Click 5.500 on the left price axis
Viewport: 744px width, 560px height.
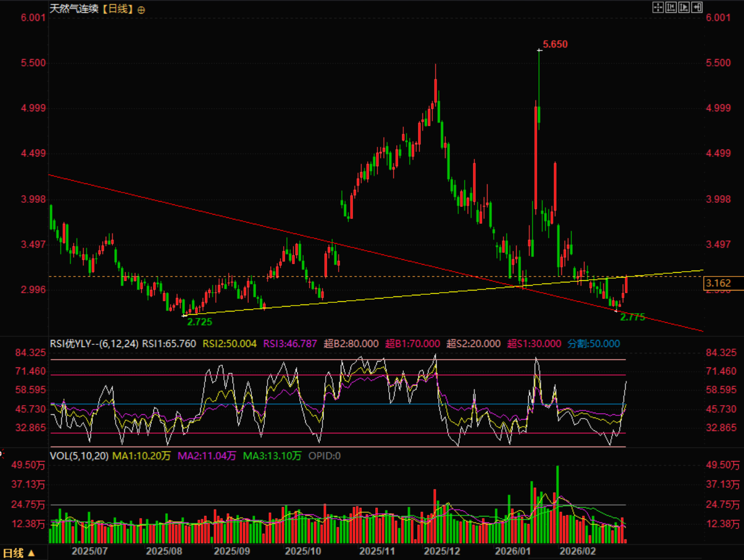[x=33, y=63]
